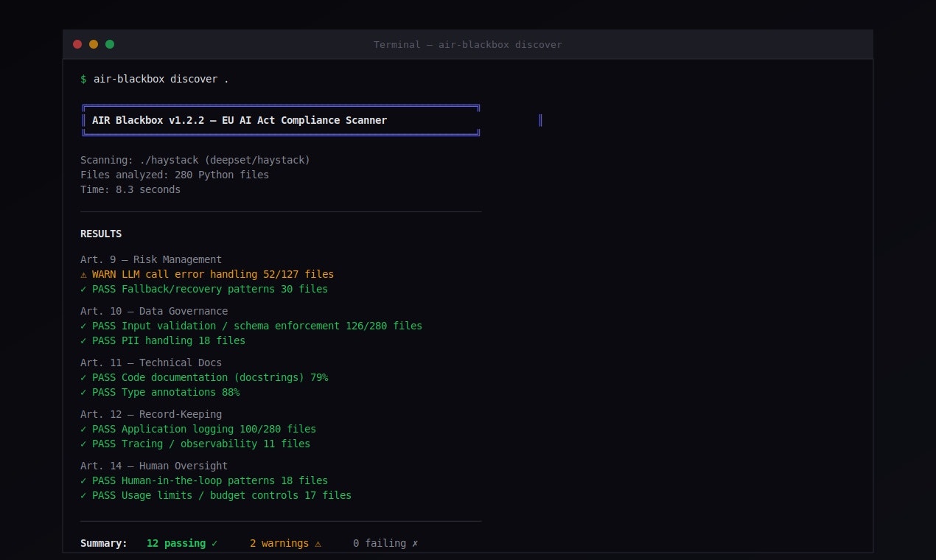This screenshot has height=560, width=936.
Task: Click the 'Art. 14 — Human Oversight' heading
Action: coord(154,466)
